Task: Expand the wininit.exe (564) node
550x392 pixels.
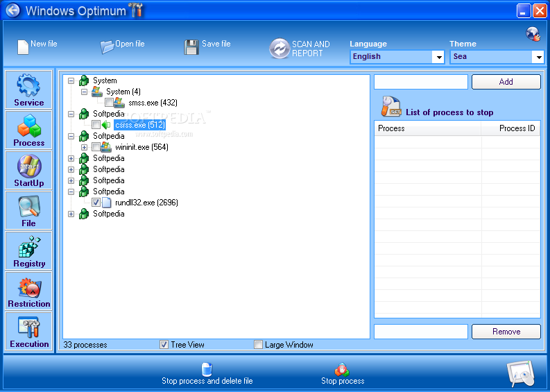Action: click(84, 147)
